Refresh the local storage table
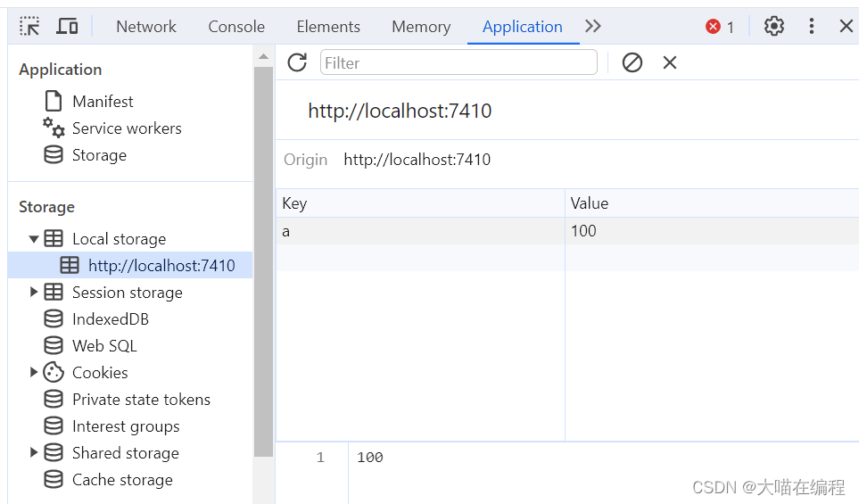Viewport: 859px width, 504px height. click(297, 62)
